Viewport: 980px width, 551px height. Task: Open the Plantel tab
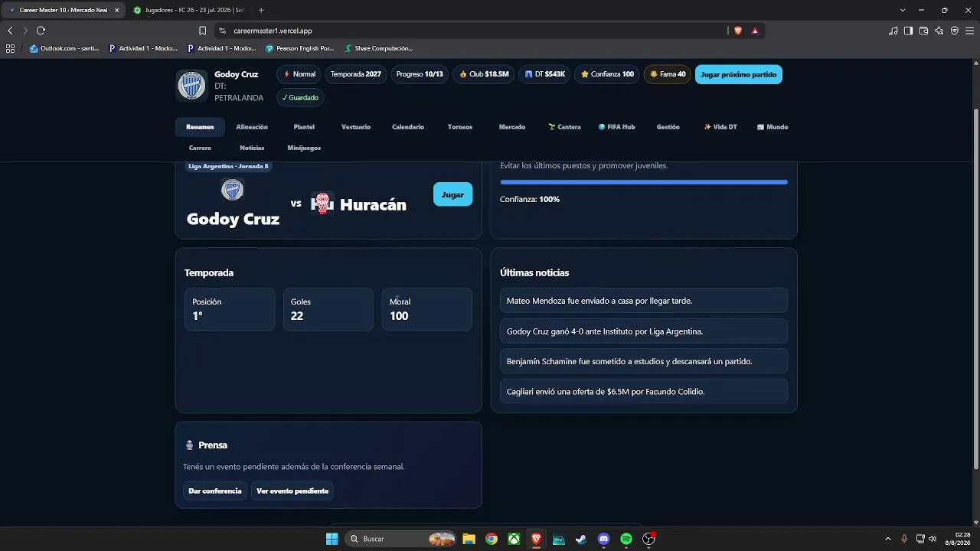pyautogui.click(x=304, y=127)
